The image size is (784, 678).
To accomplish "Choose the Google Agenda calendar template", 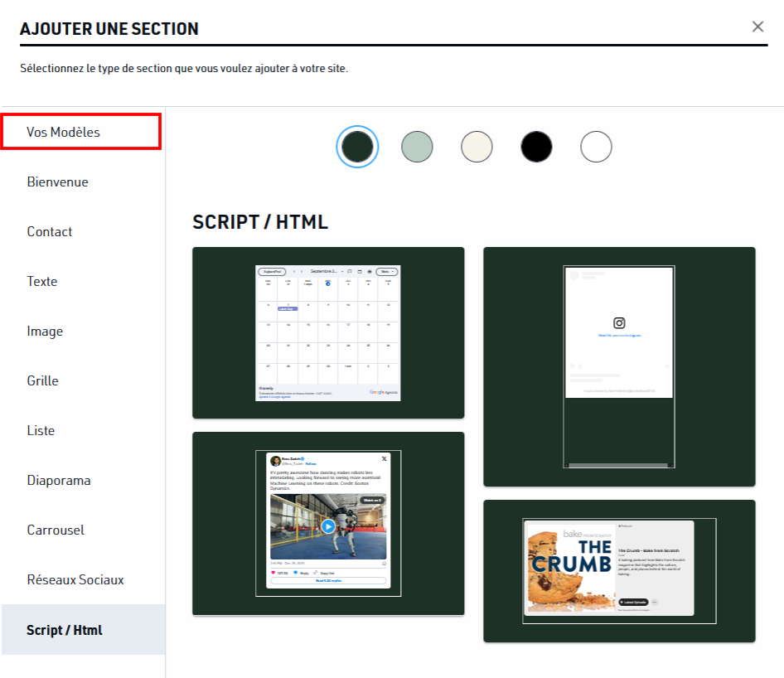I will pos(328,332).
